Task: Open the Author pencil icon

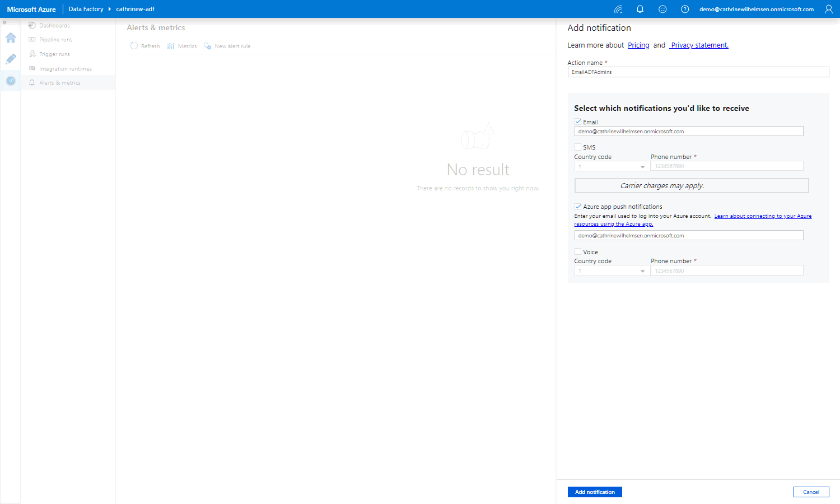Action: coord(11,59)
